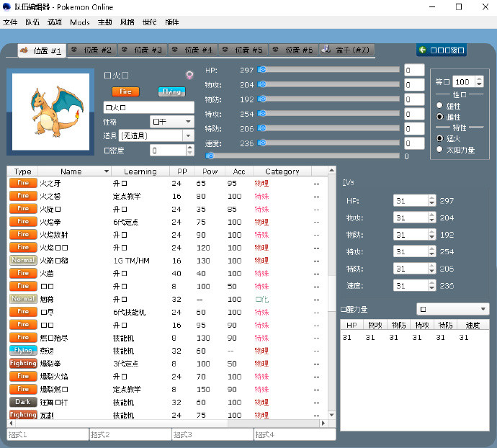Open the 性格 nature dropdown
The height and width of the screenshot is (448, 497).
[x=172, y=122]
